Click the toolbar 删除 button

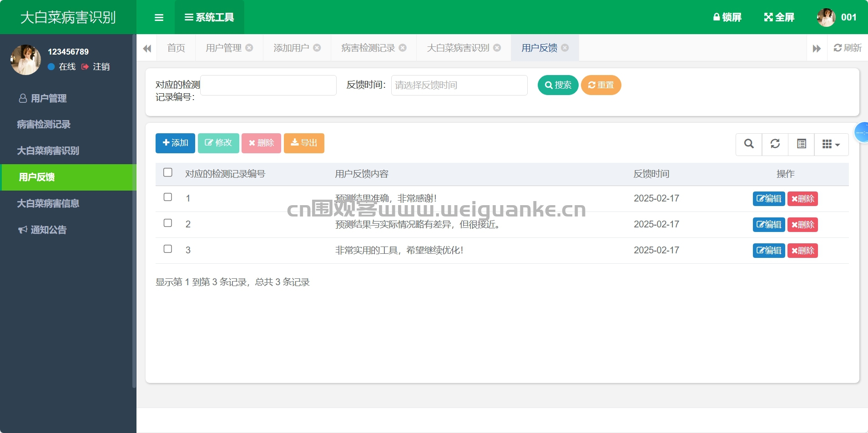pos(261,143)
